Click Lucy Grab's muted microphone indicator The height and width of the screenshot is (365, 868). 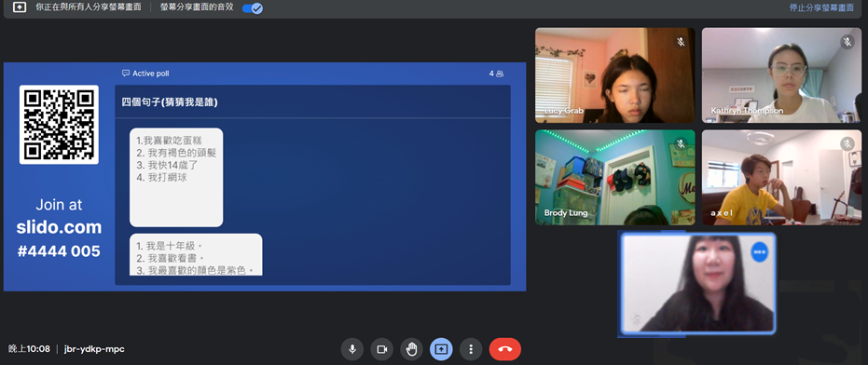tap(681, 42)
